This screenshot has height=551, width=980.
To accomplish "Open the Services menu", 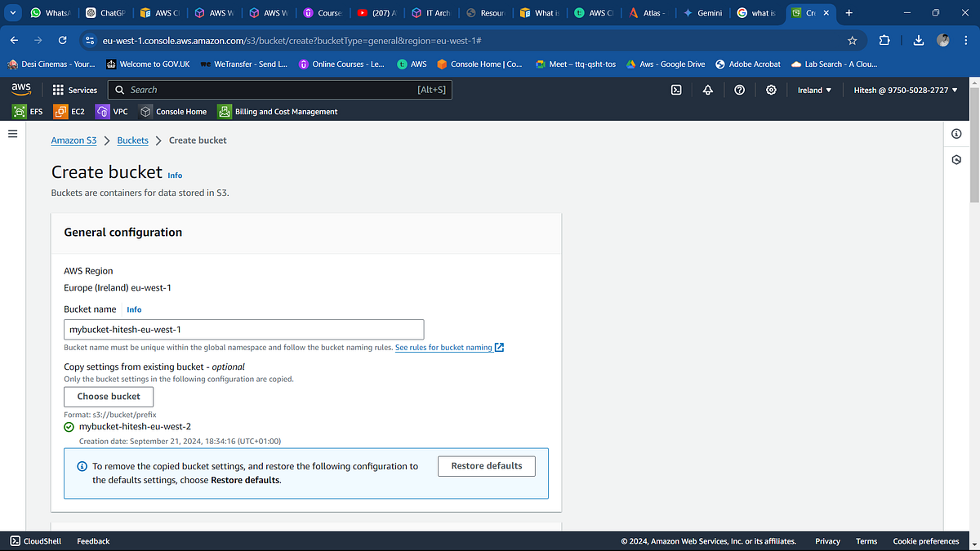I will click(x=74, y=90).
